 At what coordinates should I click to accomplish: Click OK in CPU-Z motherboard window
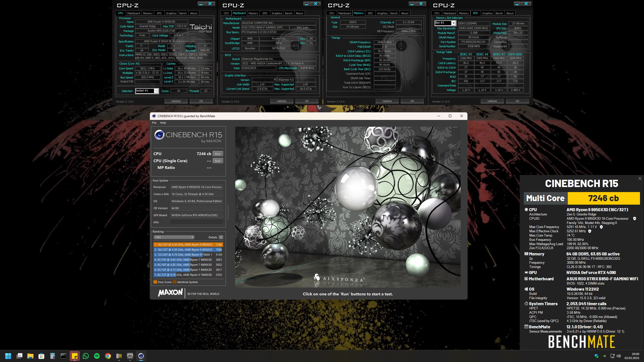click(x=307, y=101)
